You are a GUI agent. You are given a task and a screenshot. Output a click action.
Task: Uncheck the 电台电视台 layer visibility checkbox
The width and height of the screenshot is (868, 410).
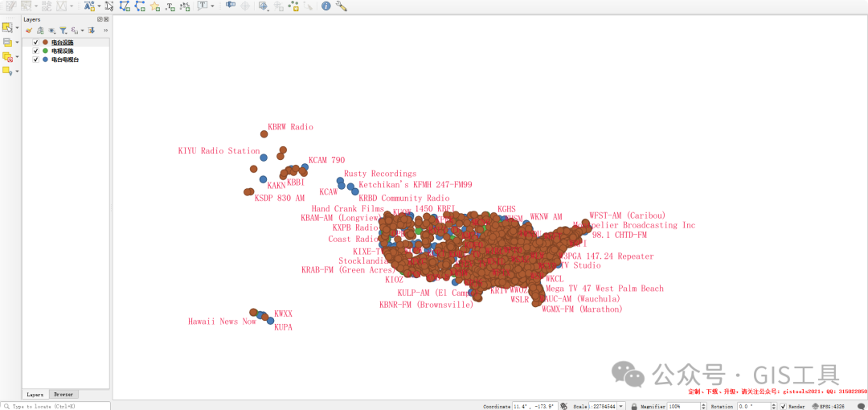(x=35, y=59)
